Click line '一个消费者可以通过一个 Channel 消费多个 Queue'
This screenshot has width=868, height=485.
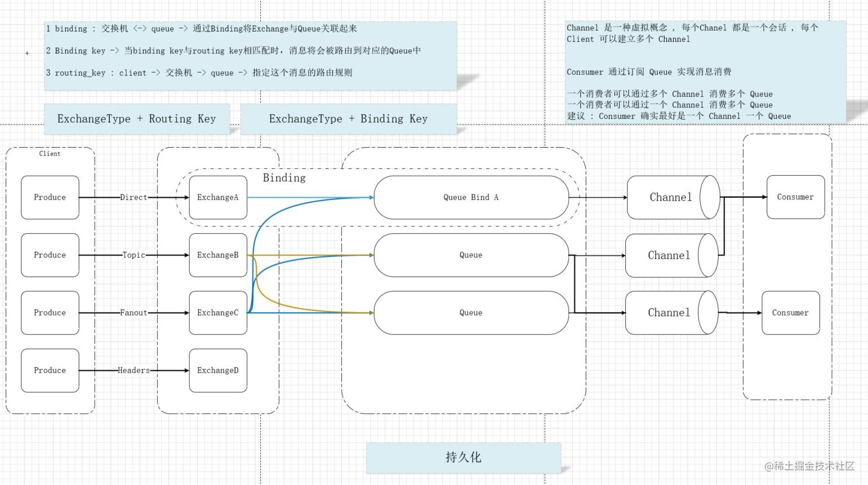tap(670, 105)
